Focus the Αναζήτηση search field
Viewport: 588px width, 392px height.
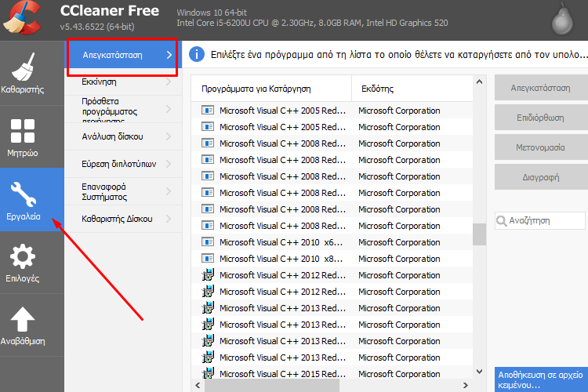tap(540, 220)
